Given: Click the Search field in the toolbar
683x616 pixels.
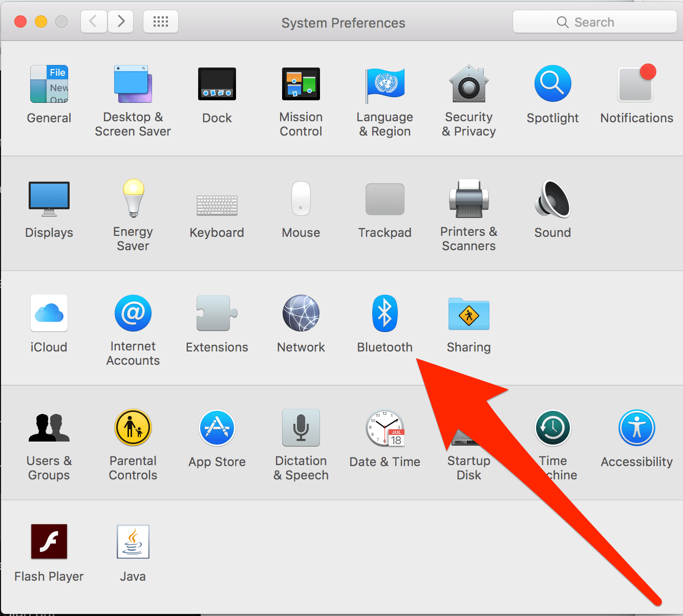Looking at the screenshot, I should [594, 22].
